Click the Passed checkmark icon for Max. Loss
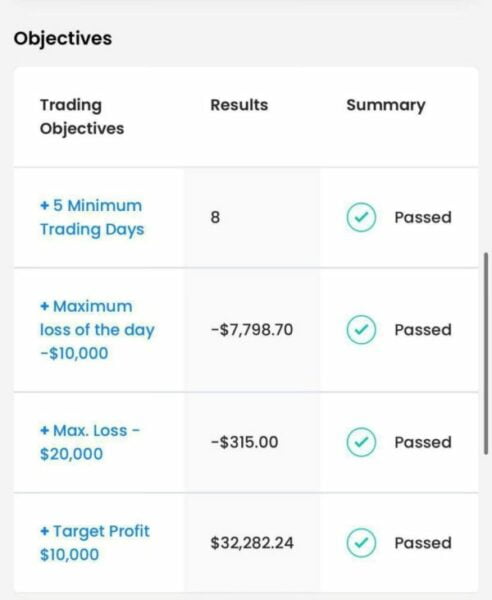Screen dimensions: 492x600 361,442
